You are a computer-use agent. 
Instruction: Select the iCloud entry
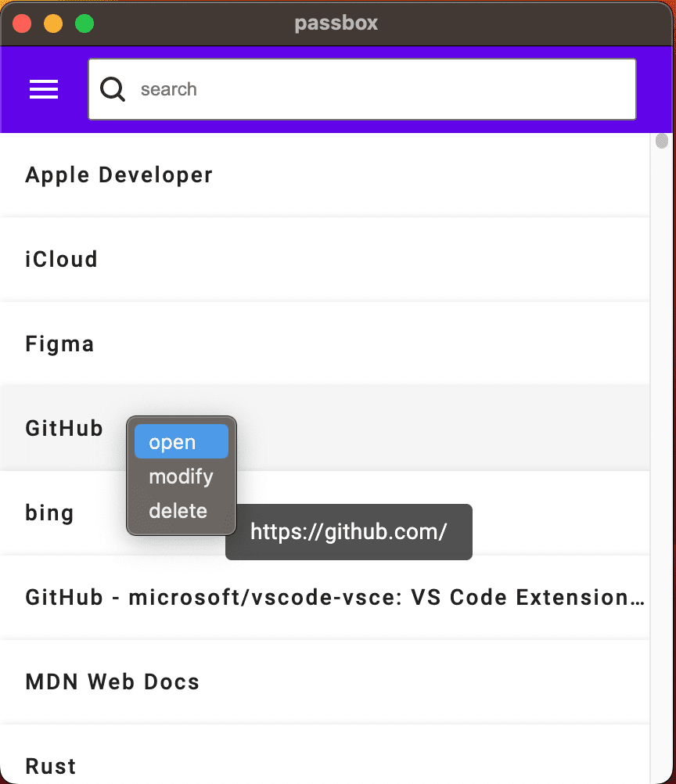pos(325,260)
